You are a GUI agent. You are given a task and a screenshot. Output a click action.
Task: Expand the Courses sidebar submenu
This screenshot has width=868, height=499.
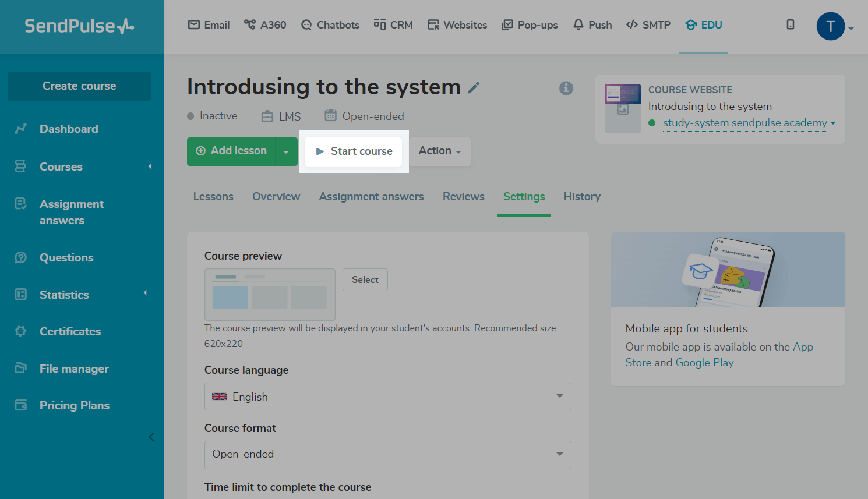[x=150, y=167]
